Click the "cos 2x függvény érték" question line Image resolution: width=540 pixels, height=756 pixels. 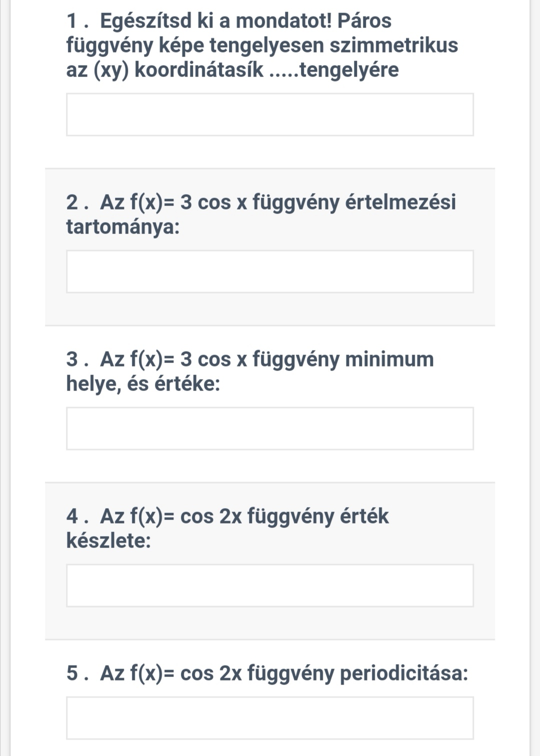pyautogui.click(x=284, y=516)
